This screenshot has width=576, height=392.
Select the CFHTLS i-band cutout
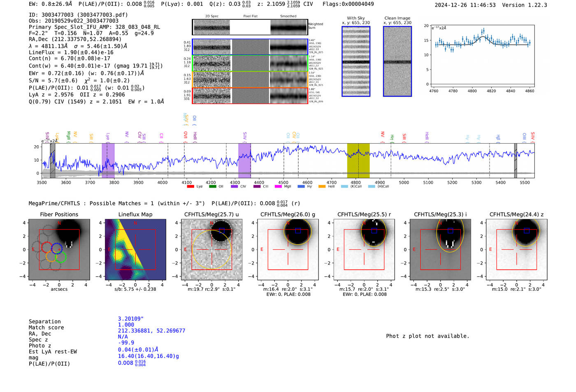click(440, 249)
